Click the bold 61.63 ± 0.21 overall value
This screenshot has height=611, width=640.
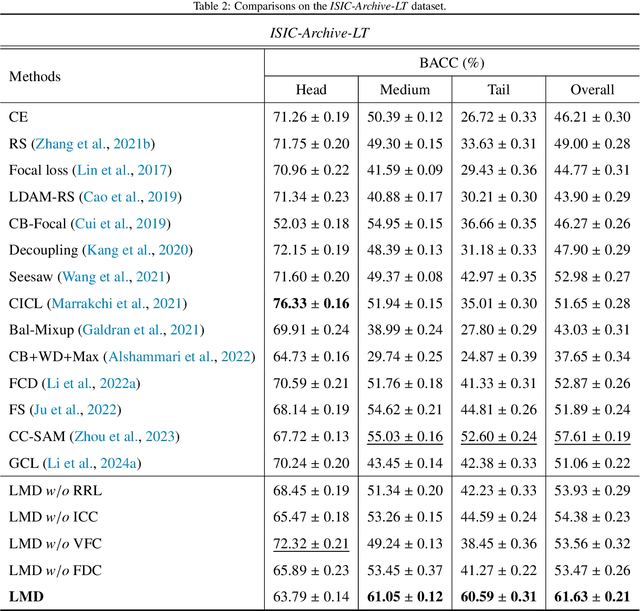(x=592, y=595)
